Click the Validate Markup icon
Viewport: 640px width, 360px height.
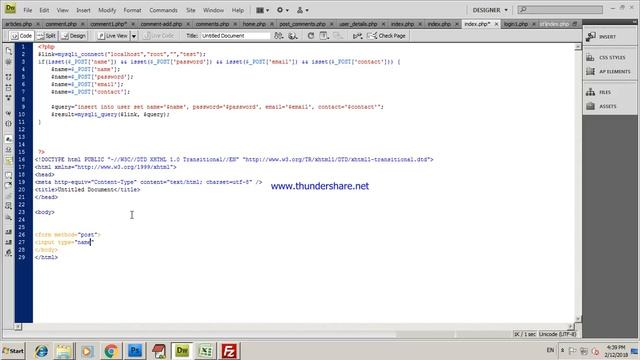[358, 36]
